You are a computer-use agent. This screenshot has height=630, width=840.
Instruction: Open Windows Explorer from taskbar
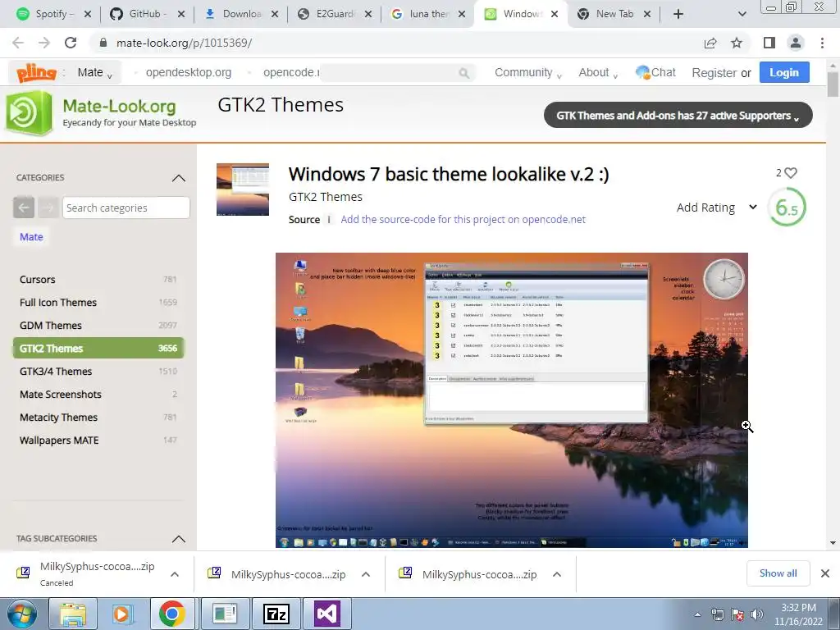point(73,614)
